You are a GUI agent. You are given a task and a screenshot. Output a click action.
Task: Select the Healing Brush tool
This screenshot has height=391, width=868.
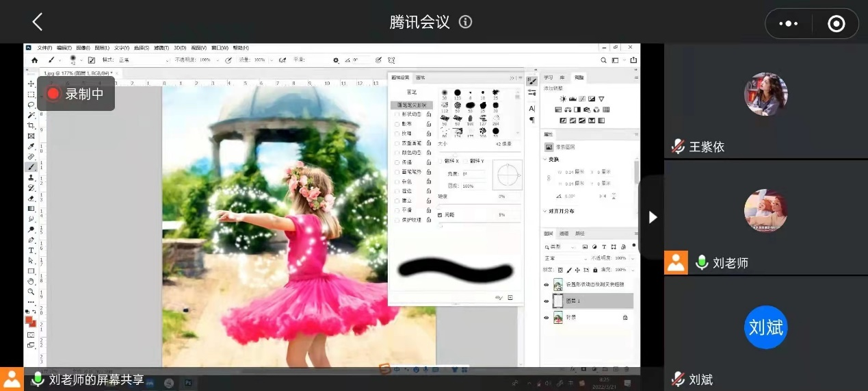tap(31, 156)
